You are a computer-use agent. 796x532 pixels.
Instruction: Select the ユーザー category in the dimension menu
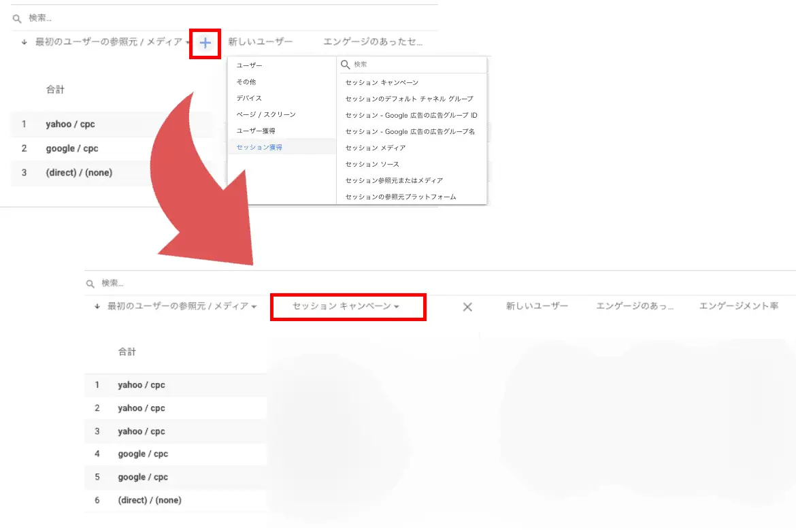pos(250,65)
